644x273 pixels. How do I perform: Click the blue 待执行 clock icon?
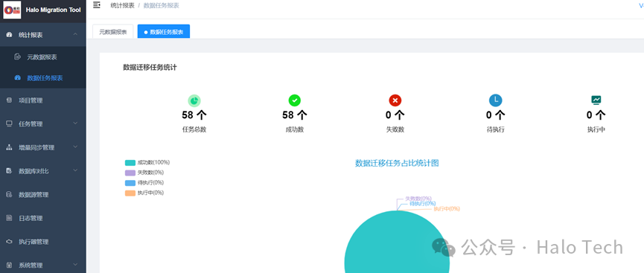point(496,100)
